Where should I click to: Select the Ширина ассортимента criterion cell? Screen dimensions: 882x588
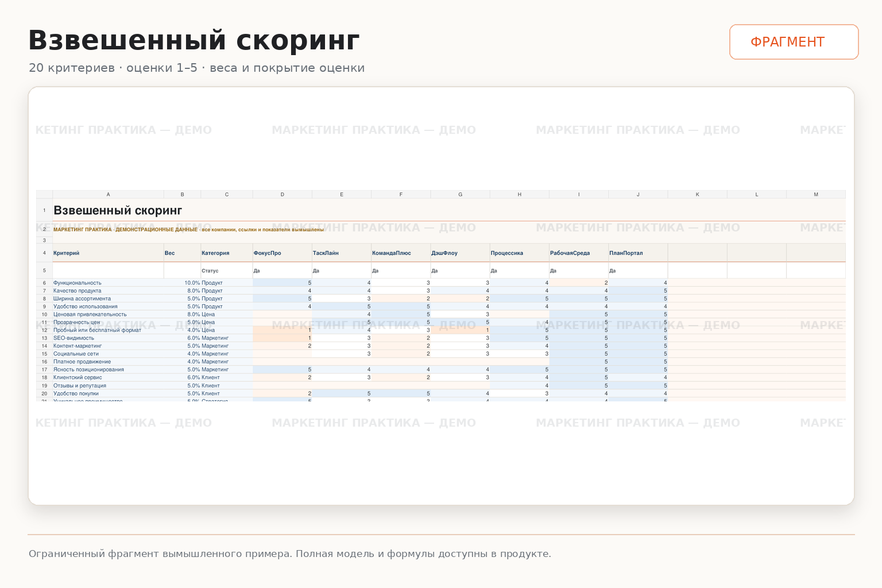[x=108, y=299]
